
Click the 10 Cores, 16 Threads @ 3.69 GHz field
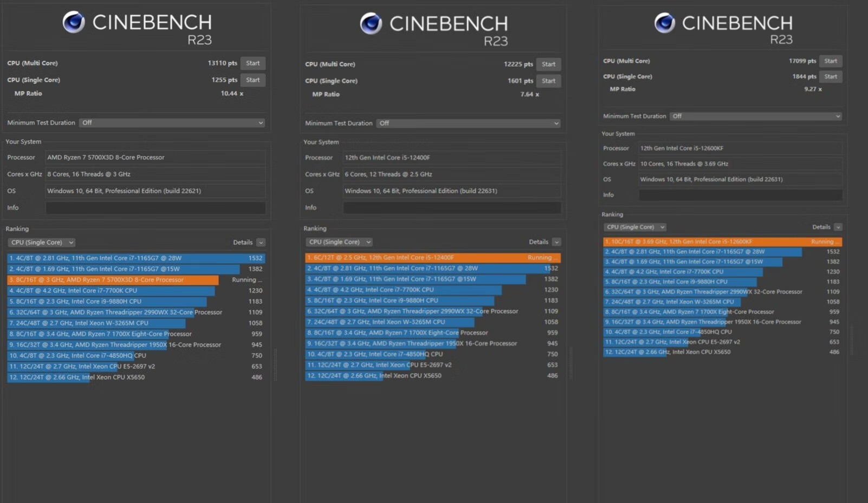tap(741, 164)
